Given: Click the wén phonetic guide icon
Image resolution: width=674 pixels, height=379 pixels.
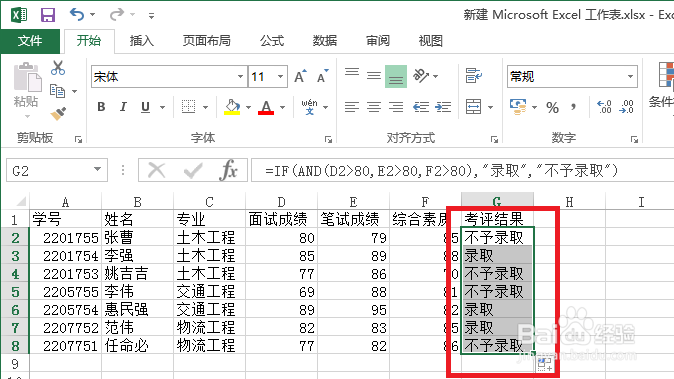Looking at the screenshot, I should coord(309,107).
